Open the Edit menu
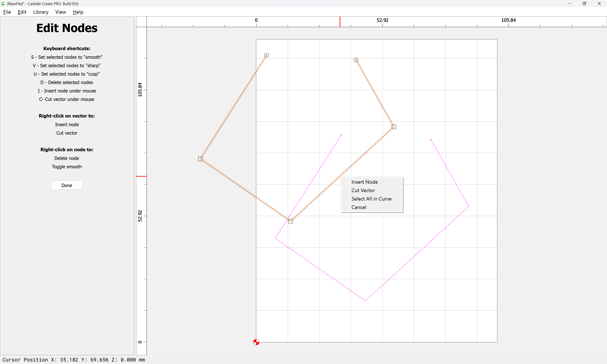Viewport: 607px width, 364px height. [22, 12]
